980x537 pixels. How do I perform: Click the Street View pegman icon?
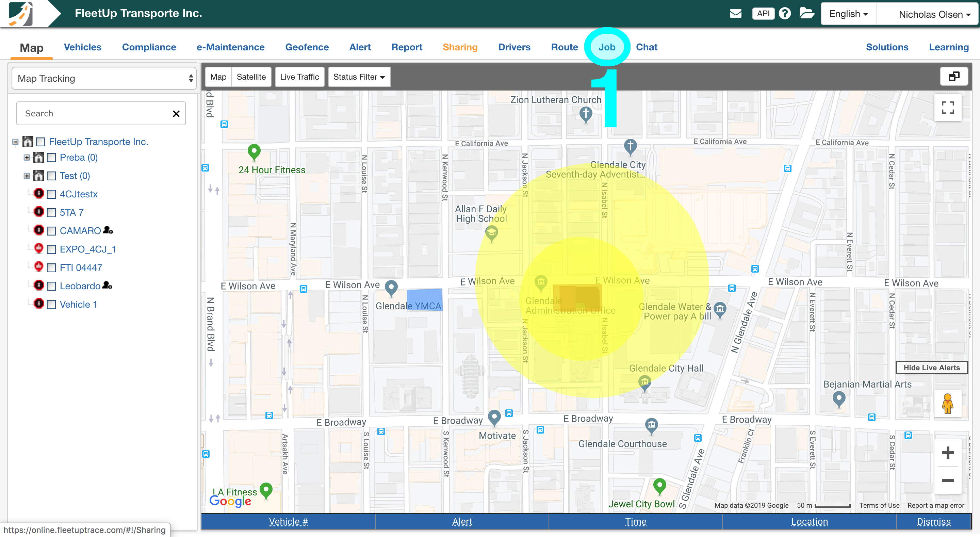[x=947, y=403]
